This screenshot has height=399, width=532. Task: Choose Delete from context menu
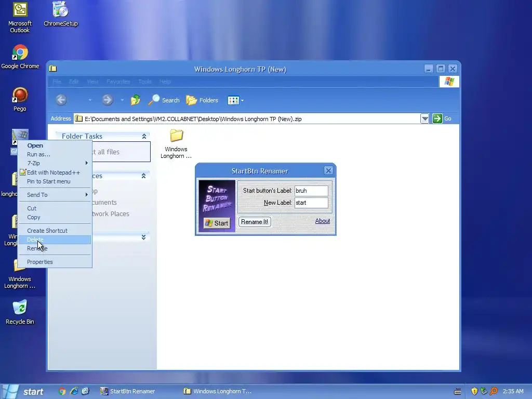(x=55, y=240)
